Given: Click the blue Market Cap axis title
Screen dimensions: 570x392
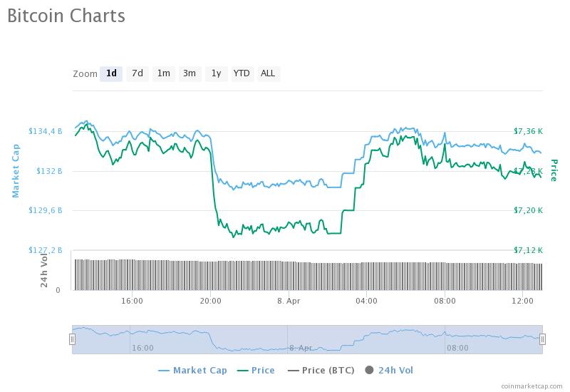Looking at the screenshot, I should click(x=16, y=170).
